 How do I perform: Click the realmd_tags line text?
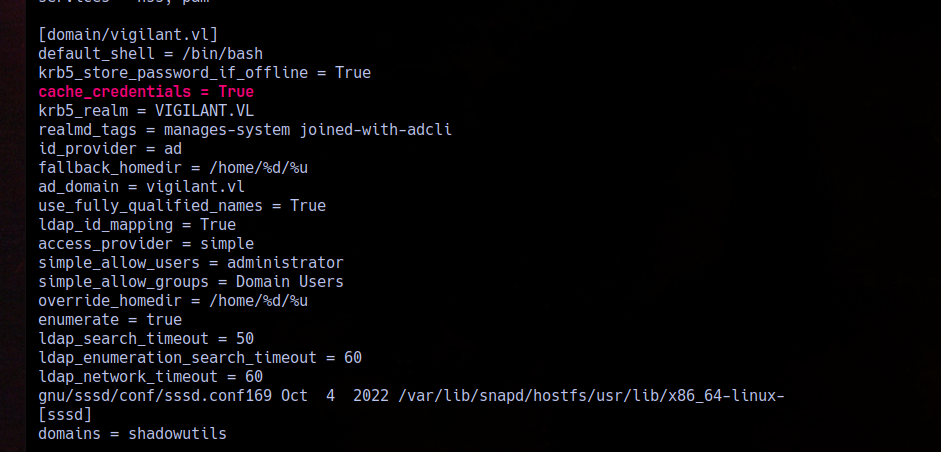245,130
